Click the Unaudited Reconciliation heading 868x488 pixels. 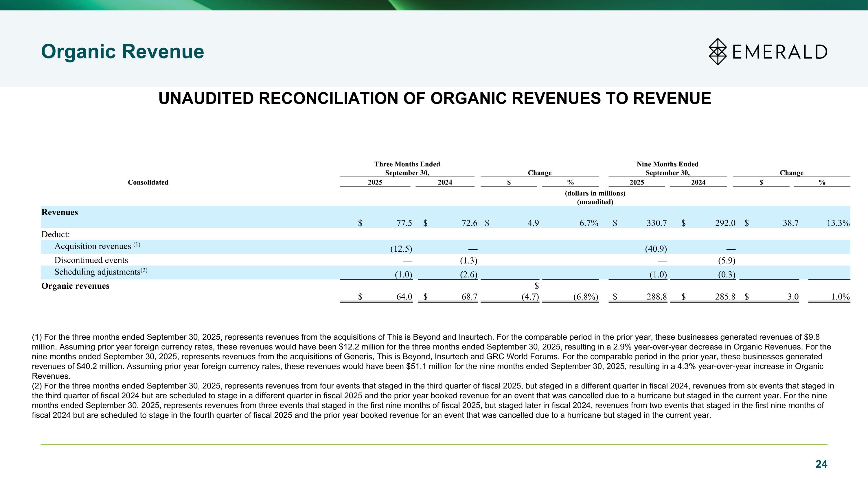coord(434,98)
